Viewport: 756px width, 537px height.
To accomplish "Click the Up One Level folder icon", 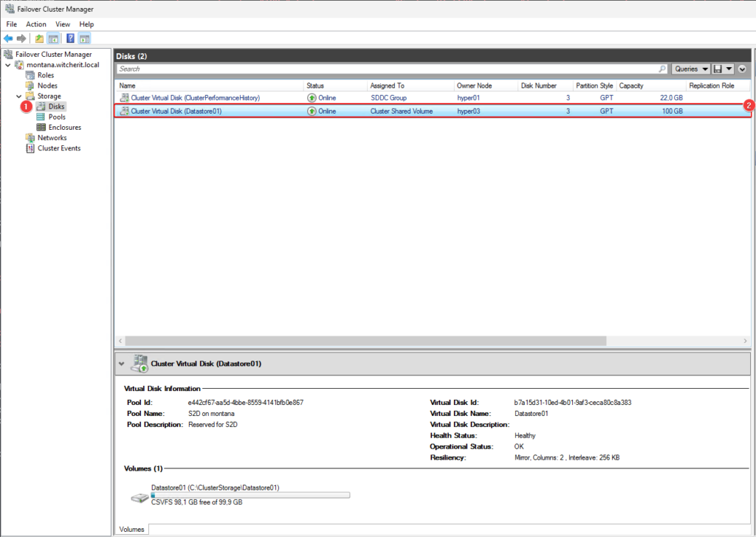I will tap(39, 38).
